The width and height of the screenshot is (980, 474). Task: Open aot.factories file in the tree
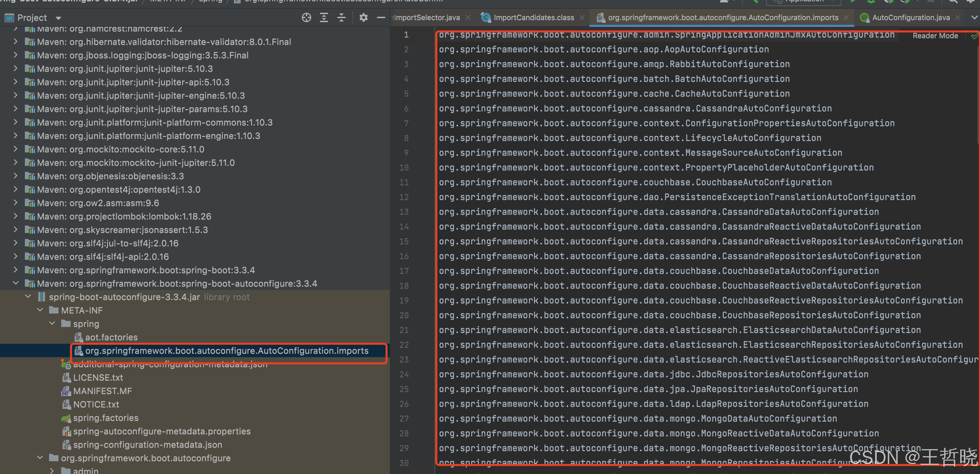pyautogui.click(x=111, y=337)
